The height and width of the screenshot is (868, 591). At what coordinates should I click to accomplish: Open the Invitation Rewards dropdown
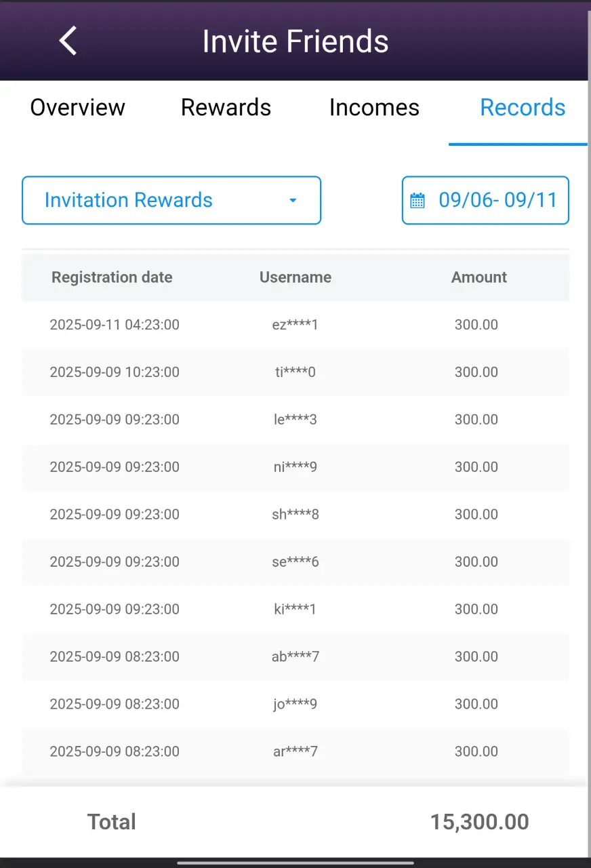[x=171, y=200]
